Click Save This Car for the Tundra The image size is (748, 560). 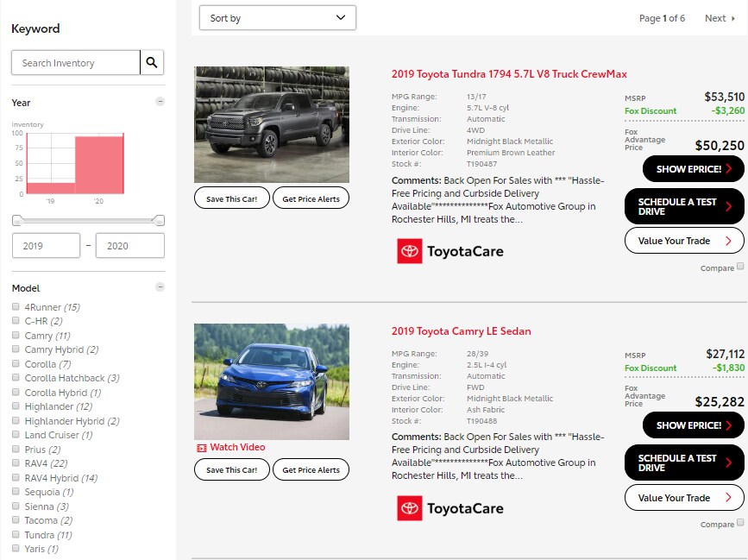tap(232, 198)
